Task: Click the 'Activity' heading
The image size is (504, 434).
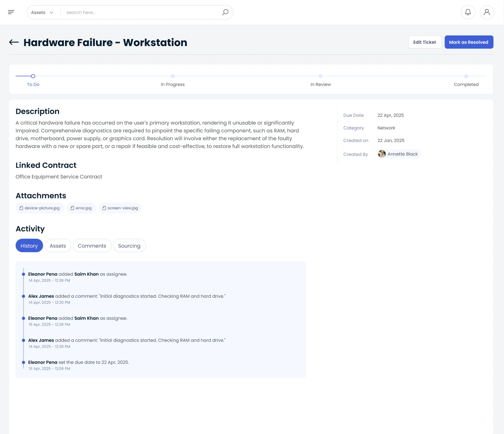Action: pos(30,229)
